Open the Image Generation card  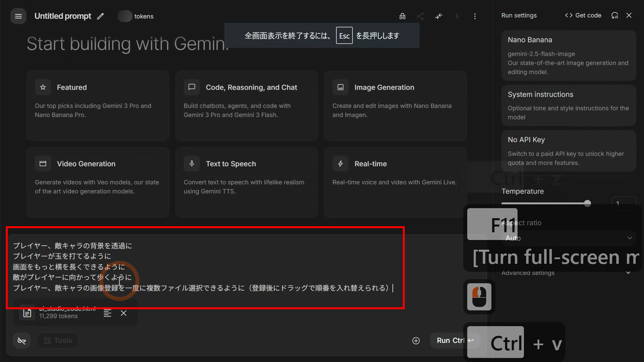(395, 106)
